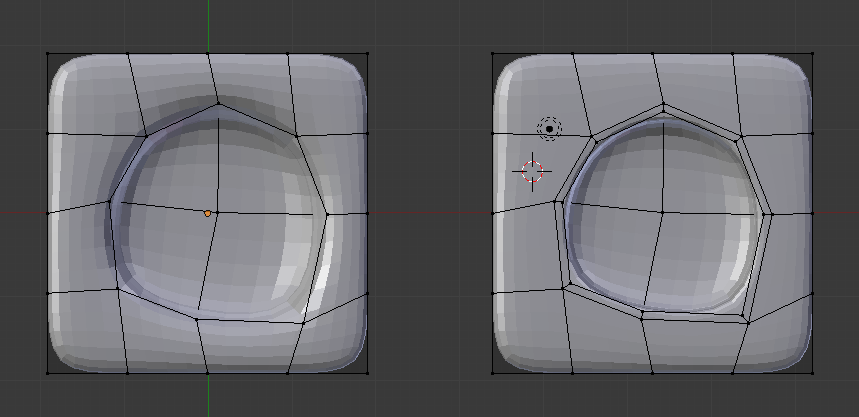Click the red-white 3D cursor crosshair

click(532, 172)
